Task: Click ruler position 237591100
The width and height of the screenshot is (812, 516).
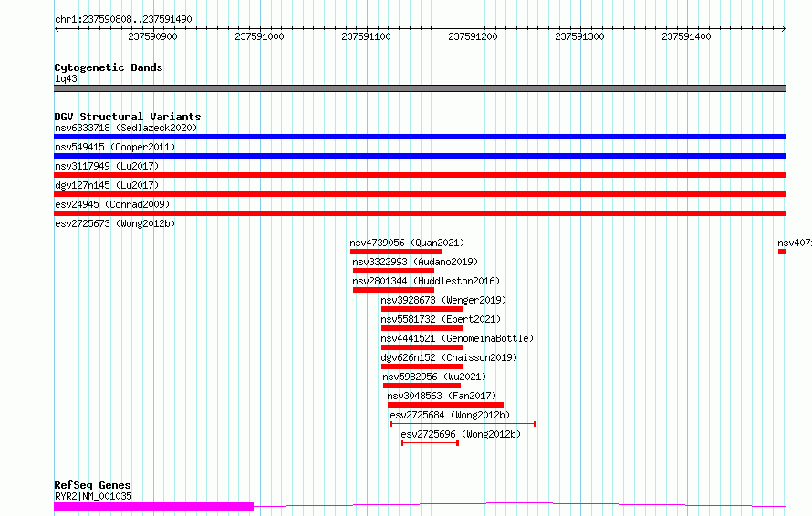Action: (366, 36)
